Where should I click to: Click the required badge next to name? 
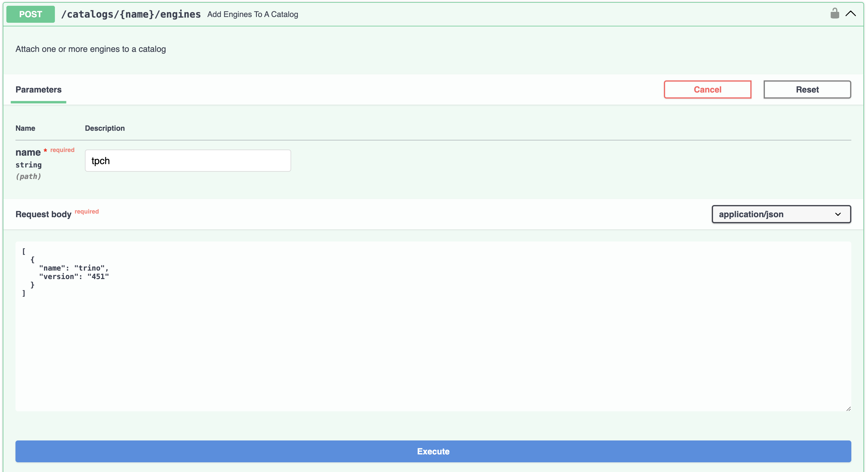tap(62, 150)
